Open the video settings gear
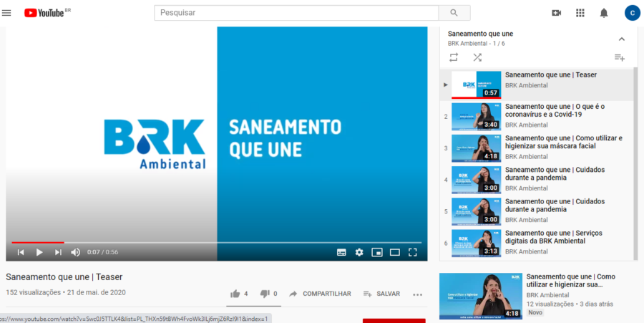This screenshot has height=323, width=644. (359, 252)
